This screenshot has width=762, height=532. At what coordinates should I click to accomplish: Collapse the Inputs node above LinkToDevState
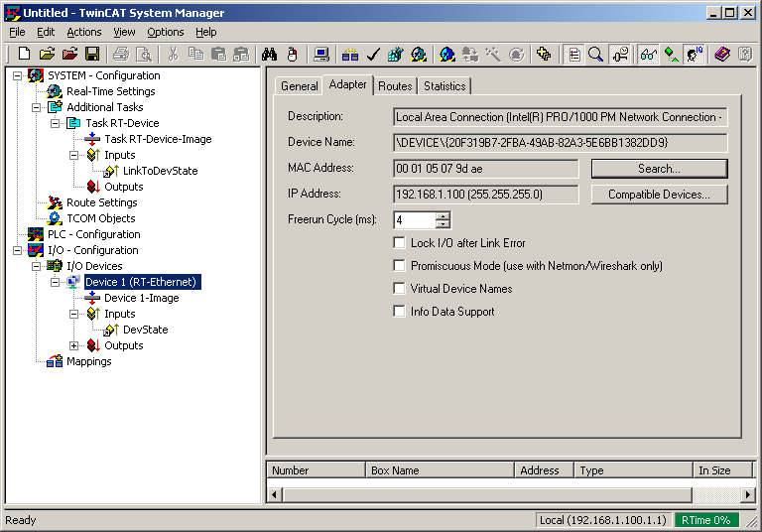coord(73,155)
